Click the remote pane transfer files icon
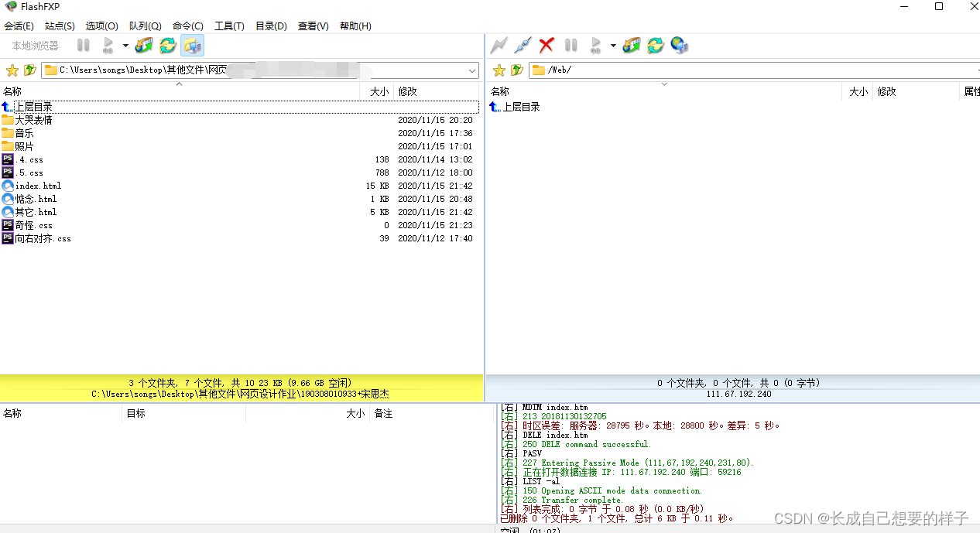This screenshot has width=980, height=533. (x=632, y=46)
